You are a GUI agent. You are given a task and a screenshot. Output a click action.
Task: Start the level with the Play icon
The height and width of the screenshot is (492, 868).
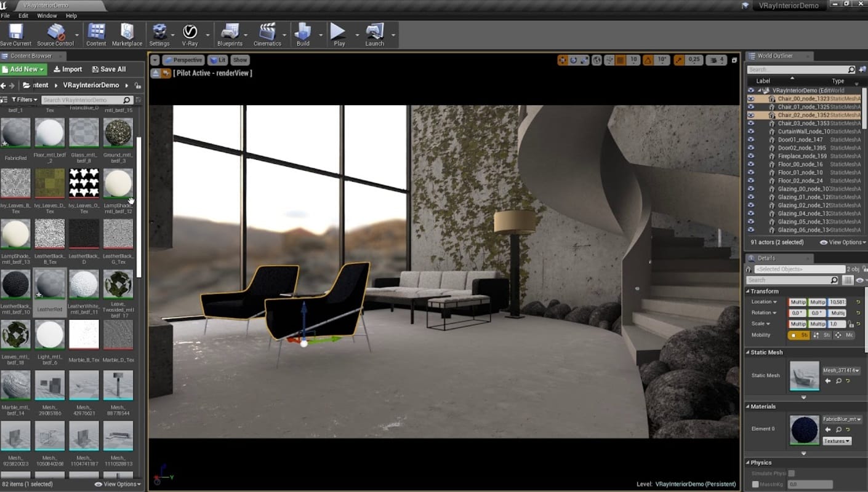click(x=339, y=31)
